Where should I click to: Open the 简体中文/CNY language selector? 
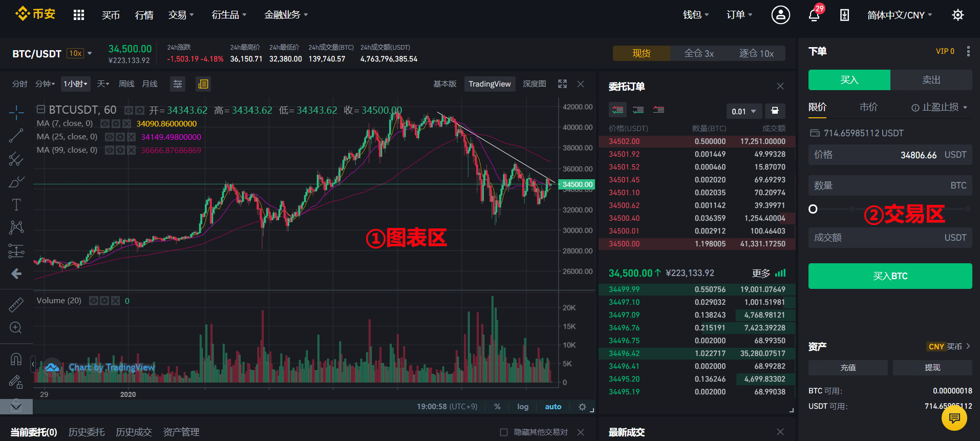point(900,15)
